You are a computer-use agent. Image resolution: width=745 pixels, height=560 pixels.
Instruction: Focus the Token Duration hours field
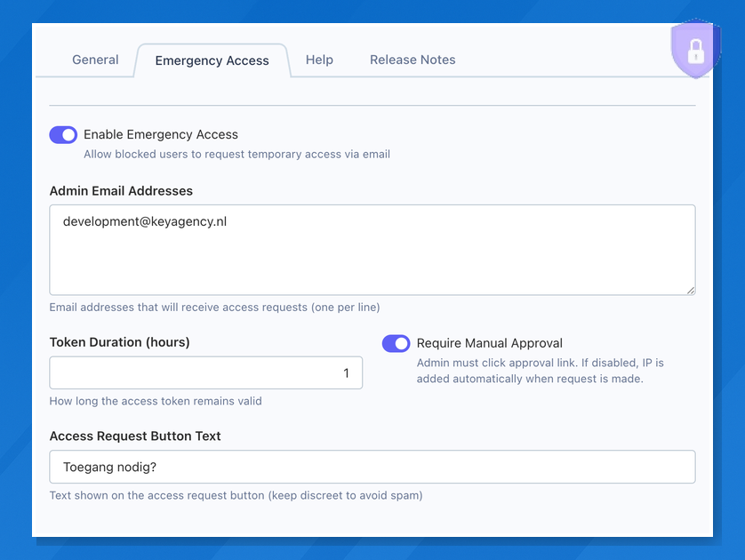click(205, 373)
